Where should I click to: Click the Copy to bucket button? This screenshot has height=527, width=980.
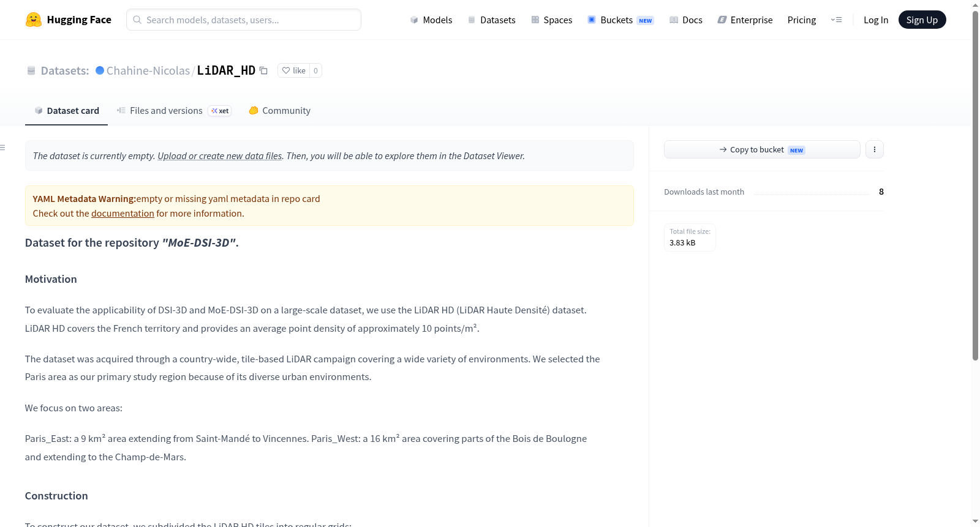click(762, 149)
